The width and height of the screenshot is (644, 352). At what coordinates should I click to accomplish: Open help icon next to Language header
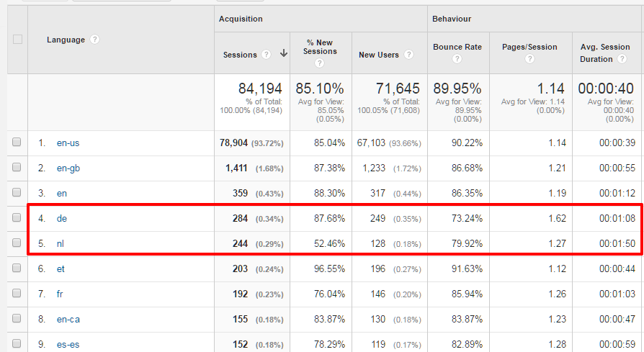pos(94,40)
